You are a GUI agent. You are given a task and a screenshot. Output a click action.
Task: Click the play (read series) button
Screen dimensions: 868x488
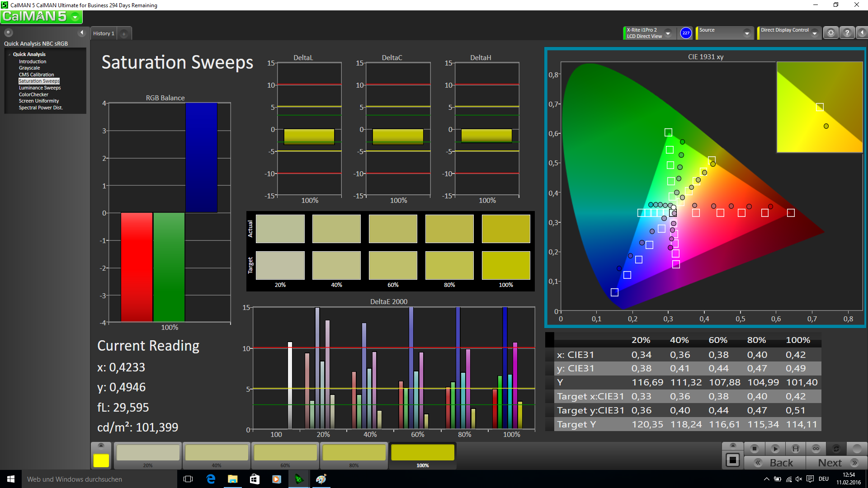(x=775, y=449)
